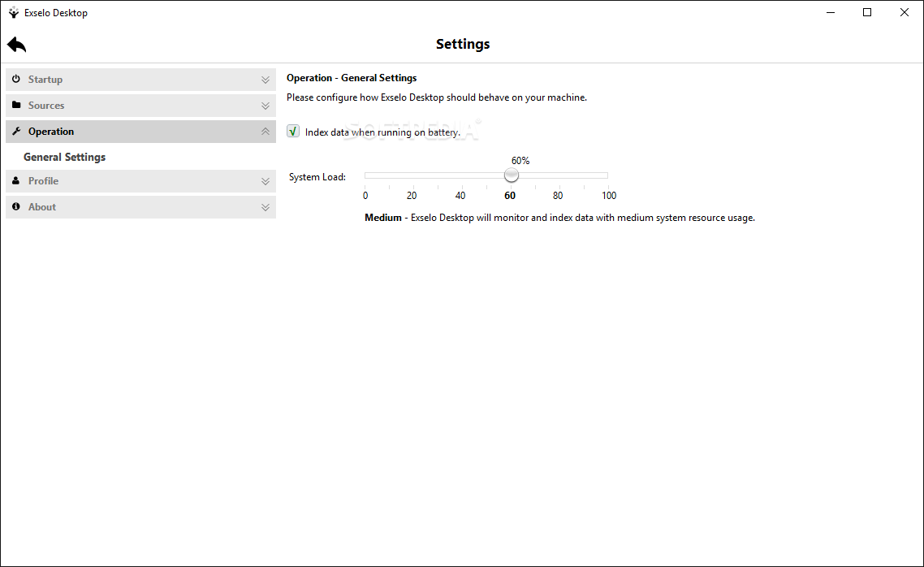The height and width of the screenshot is (567, 924).
Task: Open the Profile settings category
Action: pos(140,181)
